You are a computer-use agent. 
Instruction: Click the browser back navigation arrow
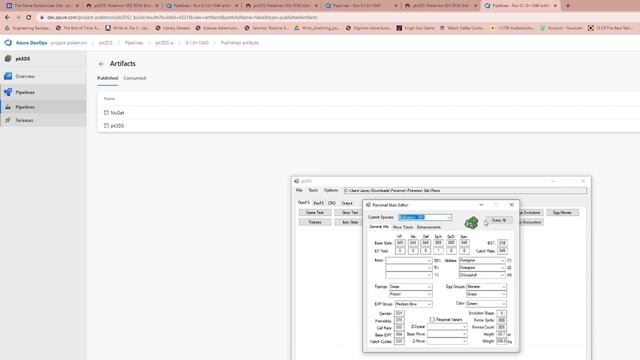click(x=7, y=18)
